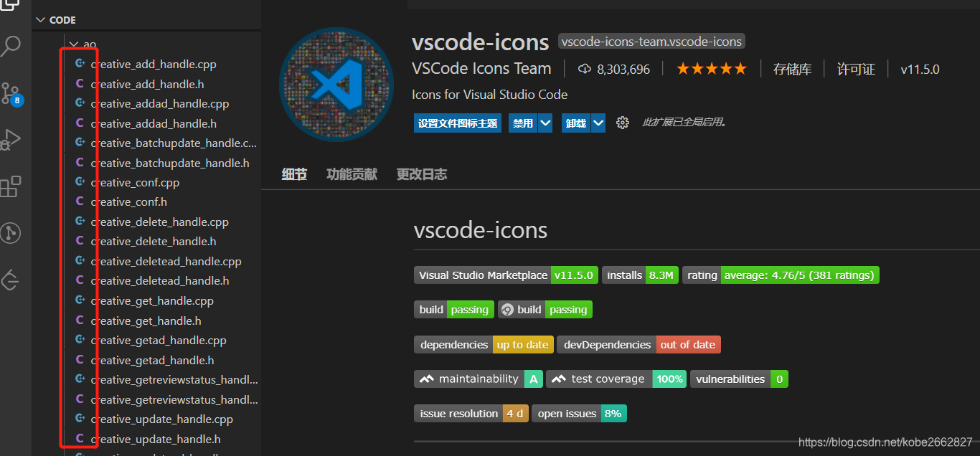Image resolution: width=980 pixels, height=456 pixels.
Task: Open the Source Control view showing 8 changes
Action: (x=11, y=92)
